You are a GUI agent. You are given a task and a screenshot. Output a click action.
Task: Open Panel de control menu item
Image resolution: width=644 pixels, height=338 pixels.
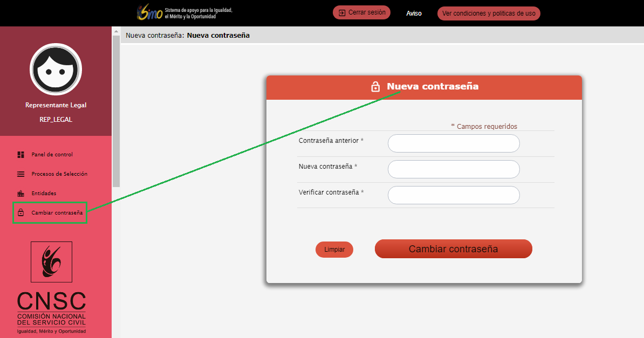click(52, 155)
